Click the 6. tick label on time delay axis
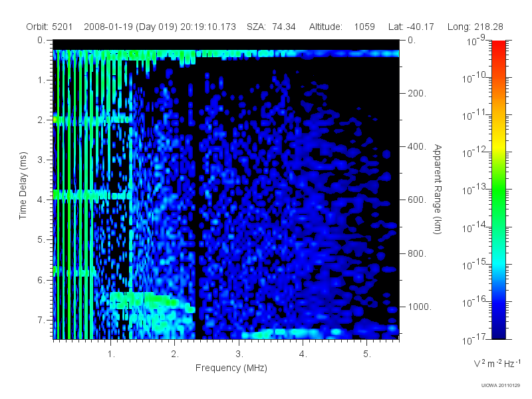 pos(41,280)
